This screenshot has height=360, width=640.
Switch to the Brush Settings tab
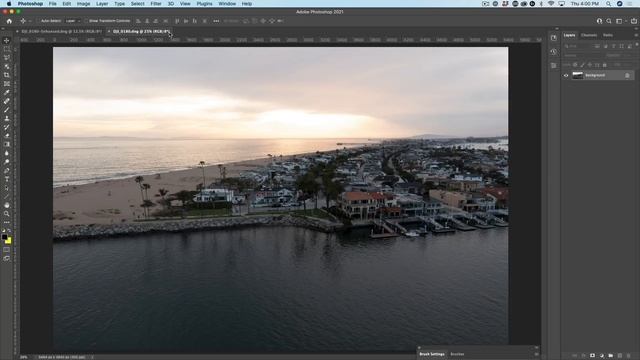pos(431,354)
